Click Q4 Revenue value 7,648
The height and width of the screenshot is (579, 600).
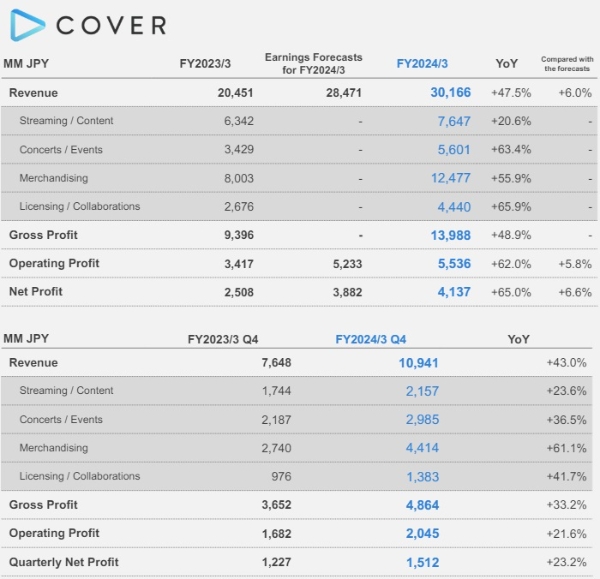coord(276,362)
